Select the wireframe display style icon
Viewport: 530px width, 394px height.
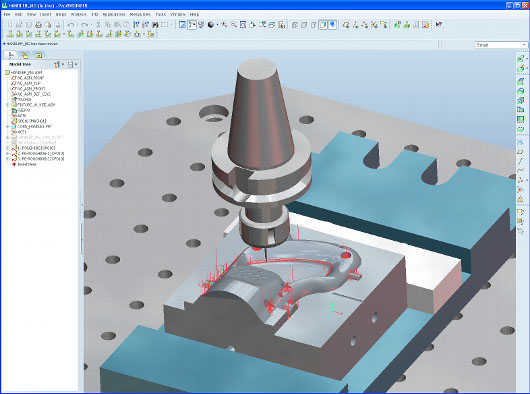294,25
